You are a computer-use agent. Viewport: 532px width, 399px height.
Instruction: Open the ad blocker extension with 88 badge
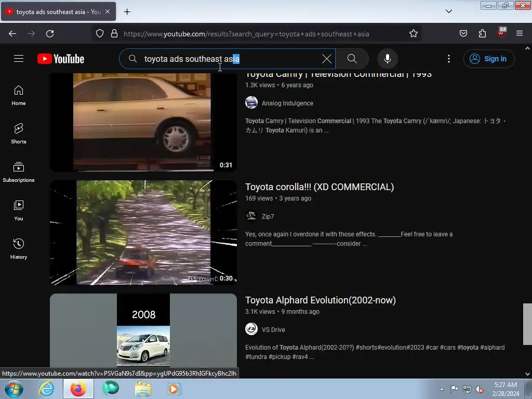click(501, 33)
